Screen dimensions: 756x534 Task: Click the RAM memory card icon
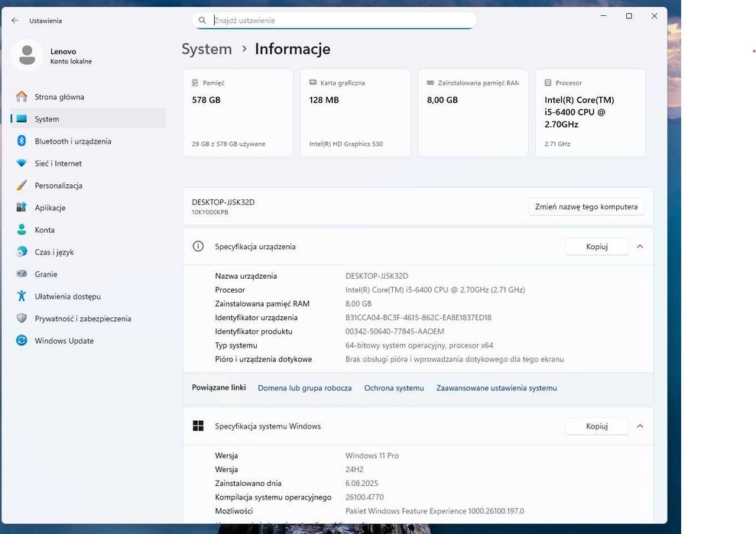430,83
